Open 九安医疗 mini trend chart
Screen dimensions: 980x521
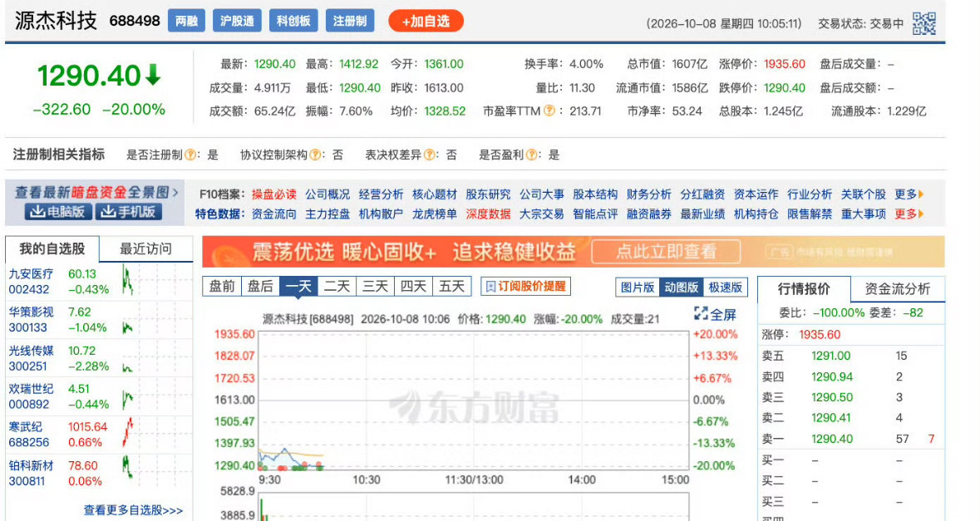coord(127,281)
